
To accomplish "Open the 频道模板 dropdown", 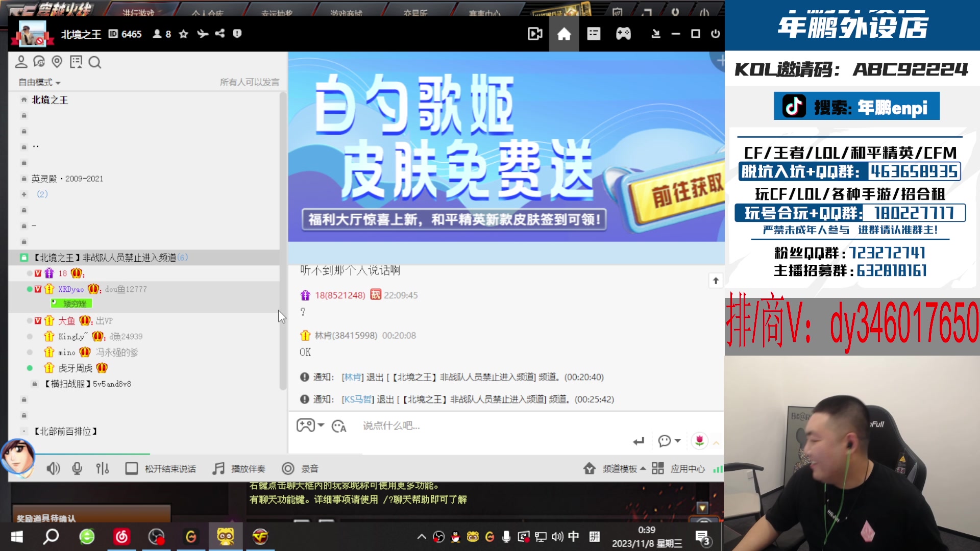I will 615,468.
